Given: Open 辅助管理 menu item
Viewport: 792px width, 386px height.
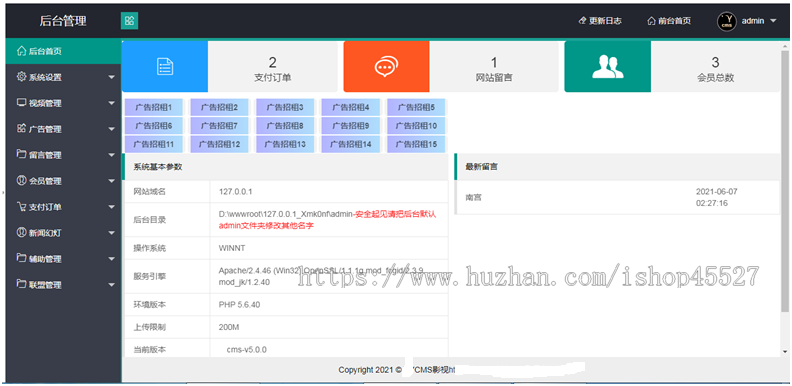Looking at the screenshot, I should (63, 259).
